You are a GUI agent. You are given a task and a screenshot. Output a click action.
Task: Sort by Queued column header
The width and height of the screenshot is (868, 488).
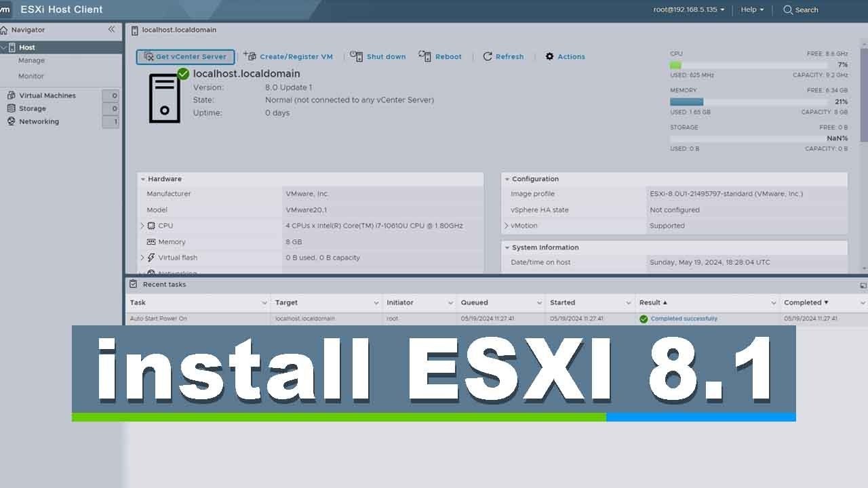point(474,303)
